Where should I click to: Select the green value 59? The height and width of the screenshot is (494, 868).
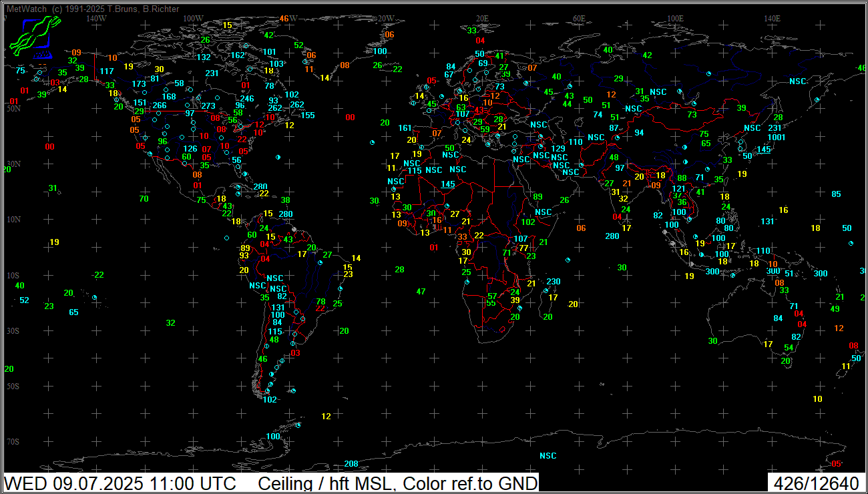tap(485, 130)
